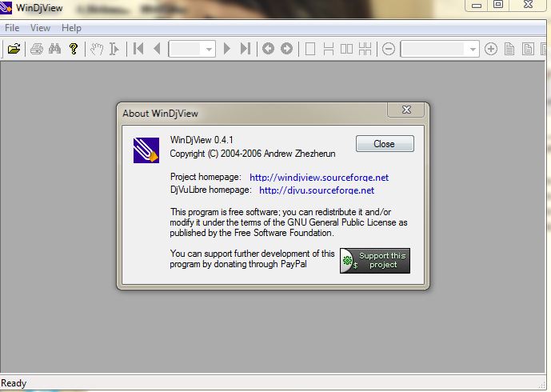Click the Zoom in plus icon
The height and width of the screenshot is (392, 551).
491,49
